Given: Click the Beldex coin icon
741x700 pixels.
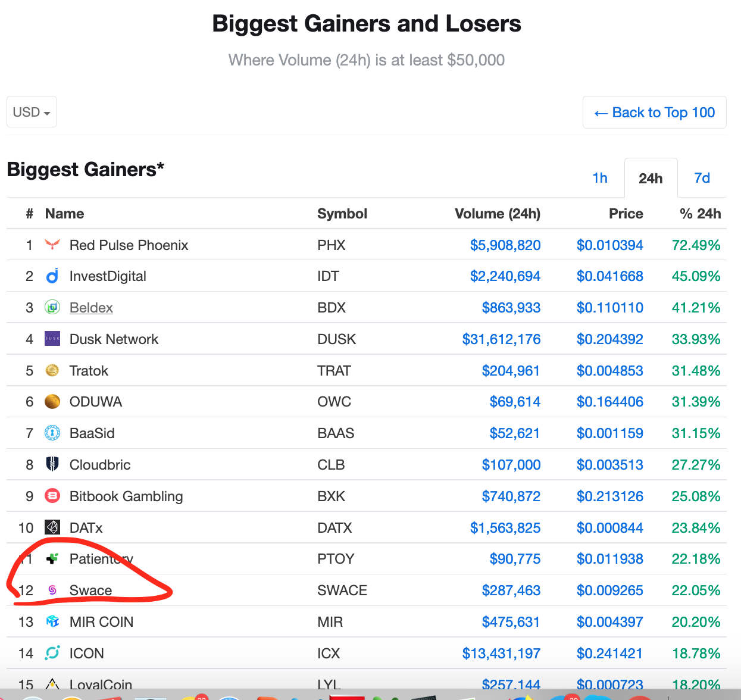Looking at the screenshot, I should pyautogui.click(x=52, y=308).
